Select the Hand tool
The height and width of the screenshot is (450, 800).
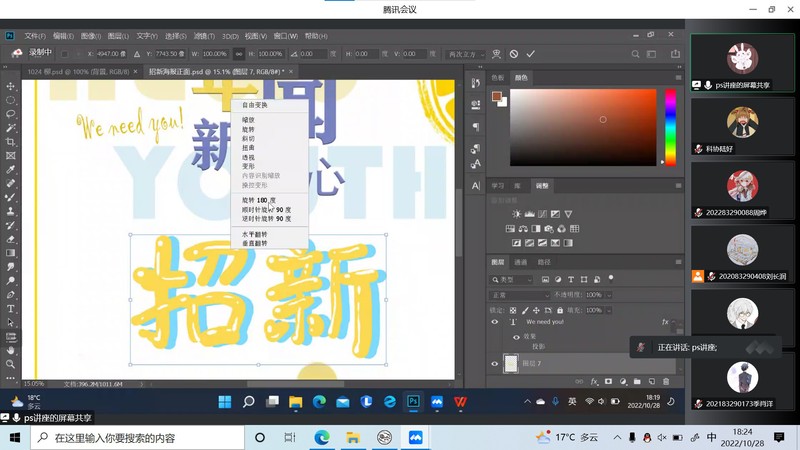pyautogui.click(x=11, y=350)
